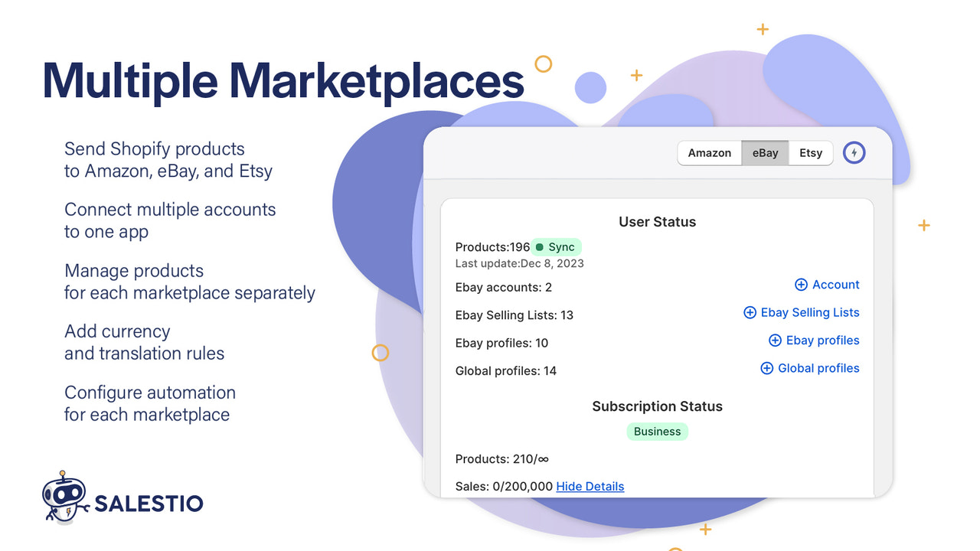The image size is (980, 551).
Task: Select the Etsy tab
Action: pyautogui.click(x=810, y=152)
